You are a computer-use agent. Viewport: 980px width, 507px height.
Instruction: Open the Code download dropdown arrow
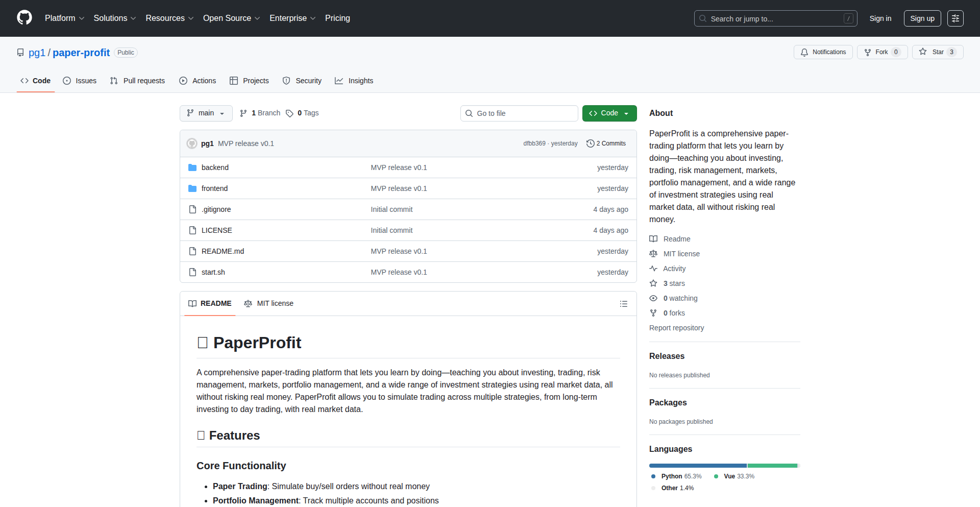tap(627, 113)
